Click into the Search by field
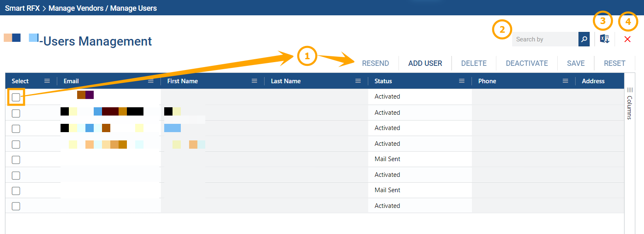Screen dimensions: 644x234 (x=545, y=39)
